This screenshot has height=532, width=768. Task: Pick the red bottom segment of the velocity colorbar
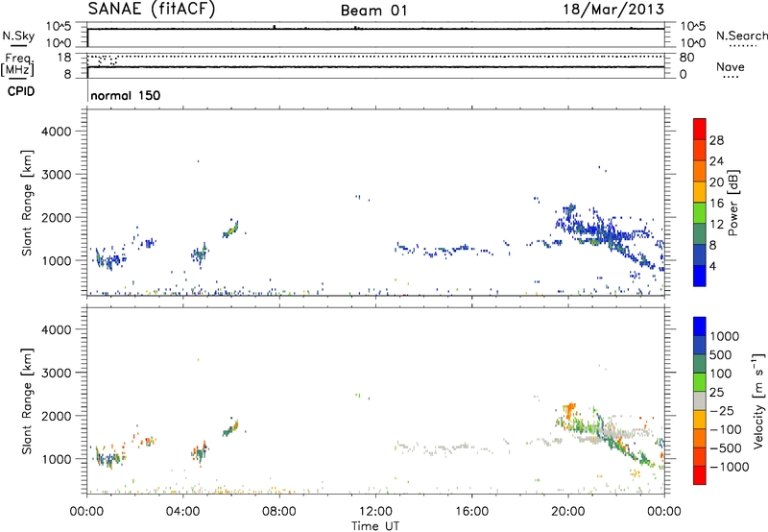click(x=700, y=475)
